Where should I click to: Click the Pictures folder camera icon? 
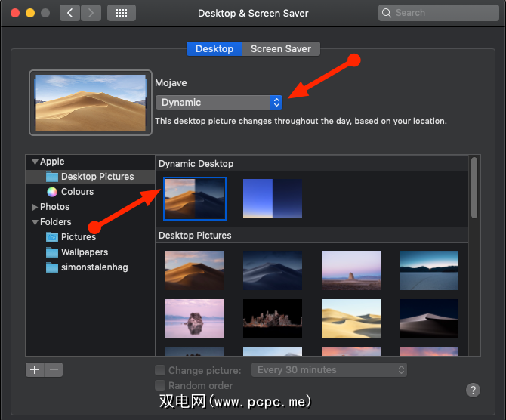point(52,237)
